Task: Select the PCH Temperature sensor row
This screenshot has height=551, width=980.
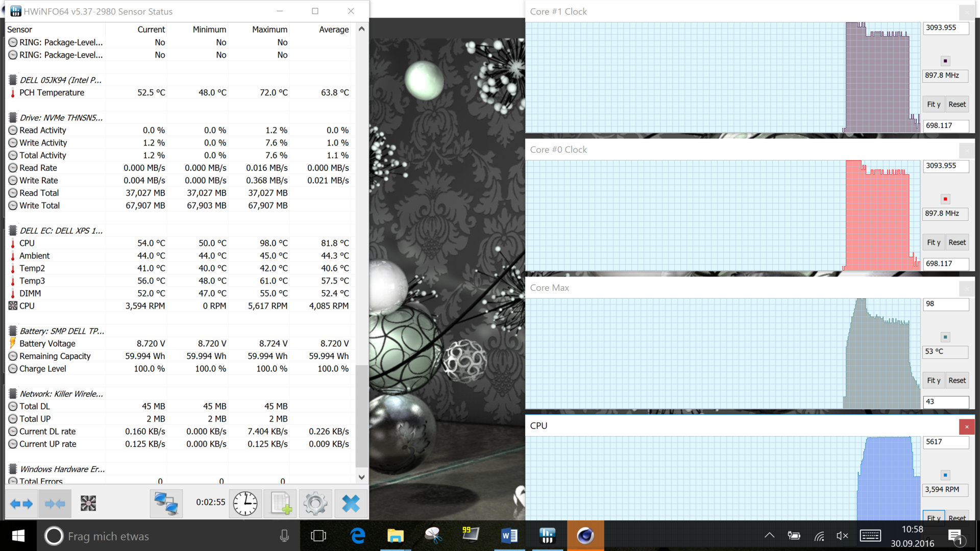Action: pos(179,93)
